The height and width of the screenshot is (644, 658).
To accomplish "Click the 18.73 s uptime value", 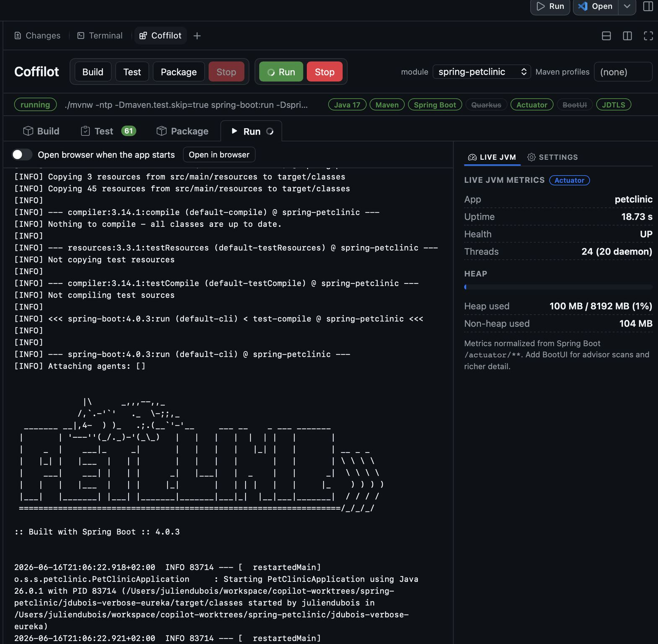I will (x=637, y=217).
